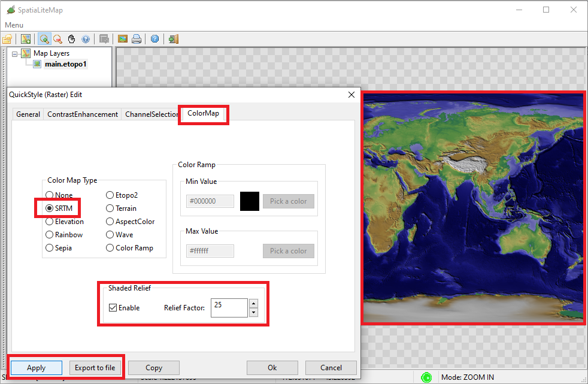Click the SpatiaLiteMap app icon in title bar
The image size is (588, 384).
coord(11,10)
